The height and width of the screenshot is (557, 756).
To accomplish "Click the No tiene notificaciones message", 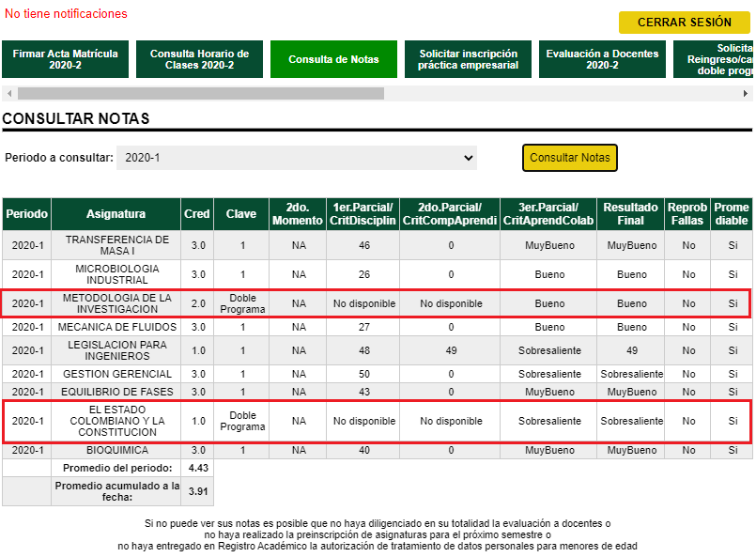I will (66, 13).
